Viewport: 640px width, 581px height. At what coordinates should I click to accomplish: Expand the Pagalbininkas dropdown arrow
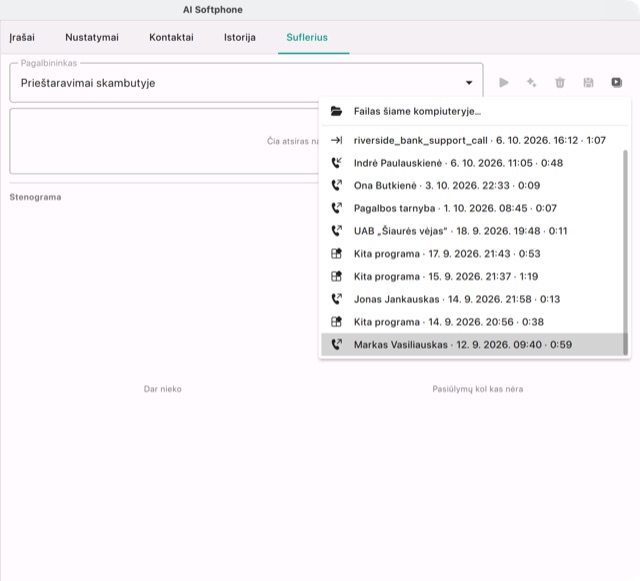469,83
